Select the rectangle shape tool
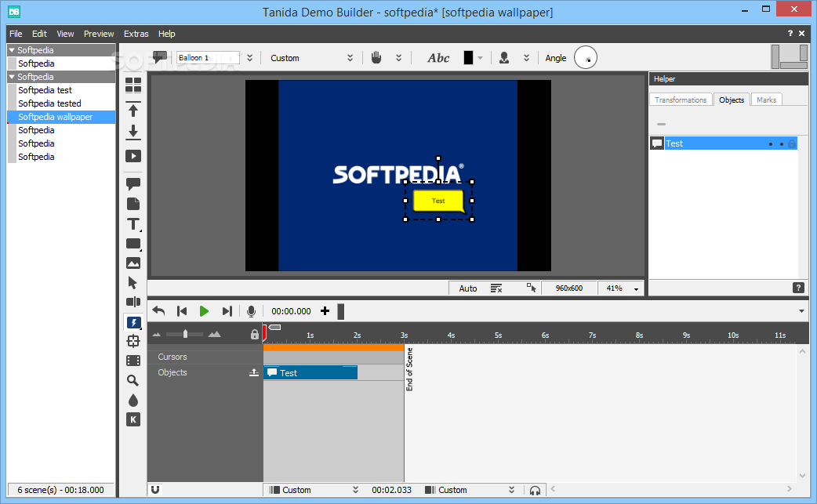The image size is (817, 504). (133, 244)
